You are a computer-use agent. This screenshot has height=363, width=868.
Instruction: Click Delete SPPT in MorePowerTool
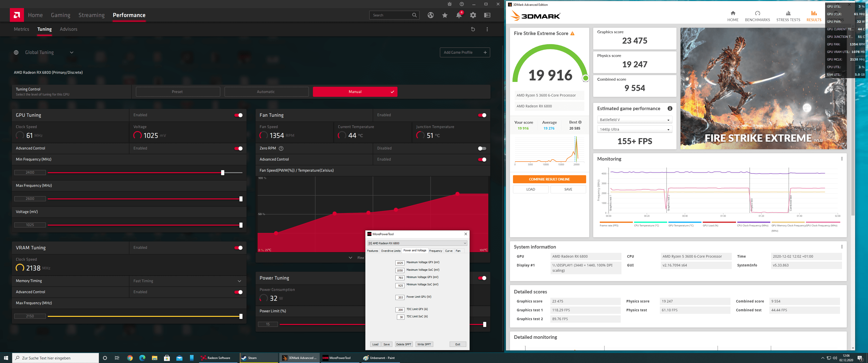pyautogui.click(x=404, y=345)
